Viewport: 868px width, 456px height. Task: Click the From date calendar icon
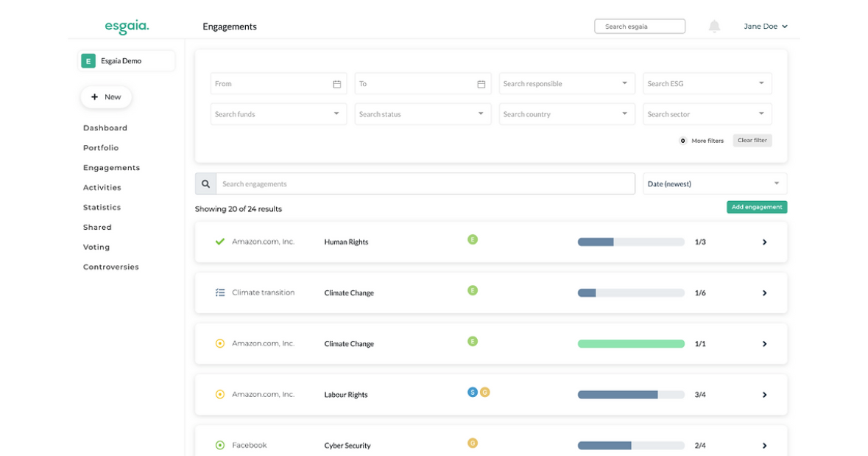pyautogui.click(x=336, y=84)
